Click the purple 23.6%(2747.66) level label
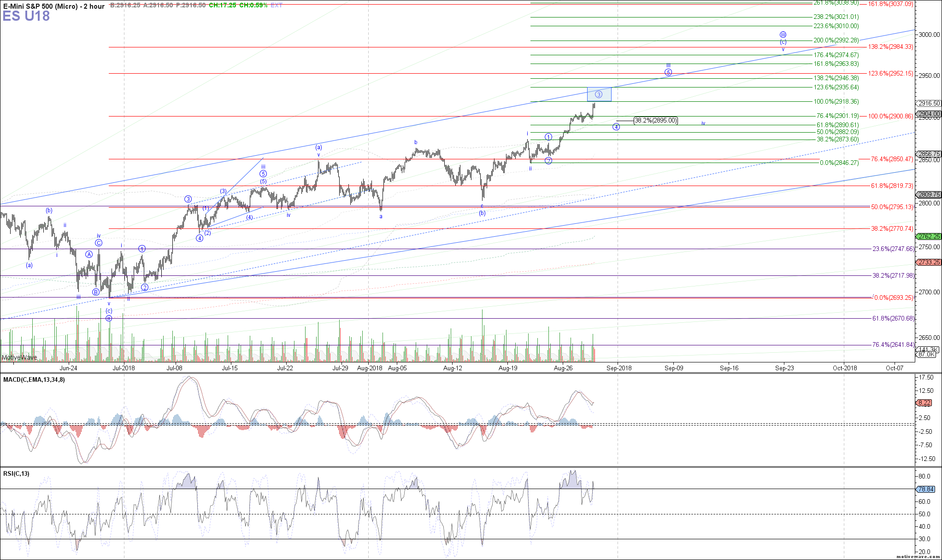This screenshot has width=942, height=560. click(893, 249)
